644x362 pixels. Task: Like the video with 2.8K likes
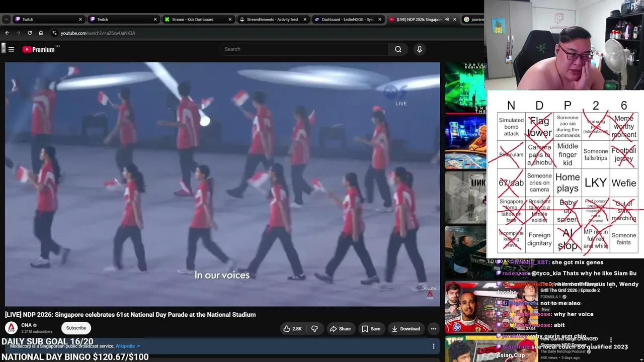(x=293, y=329)
